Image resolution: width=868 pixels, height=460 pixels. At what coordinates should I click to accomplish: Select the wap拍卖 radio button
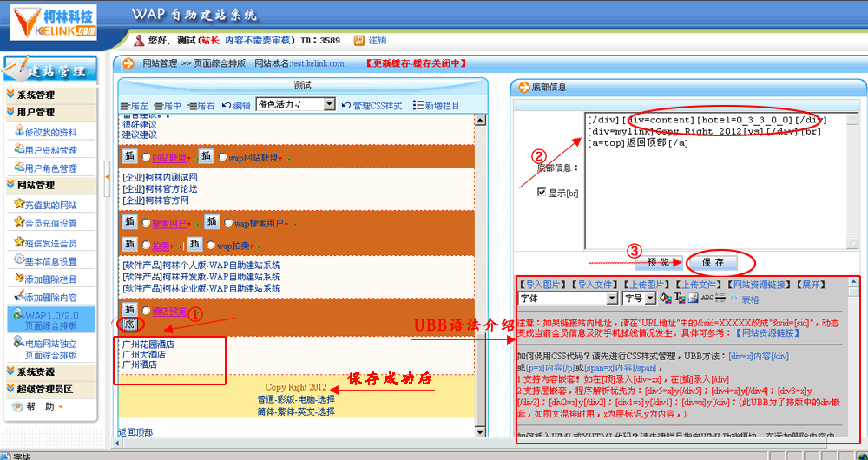211,245
